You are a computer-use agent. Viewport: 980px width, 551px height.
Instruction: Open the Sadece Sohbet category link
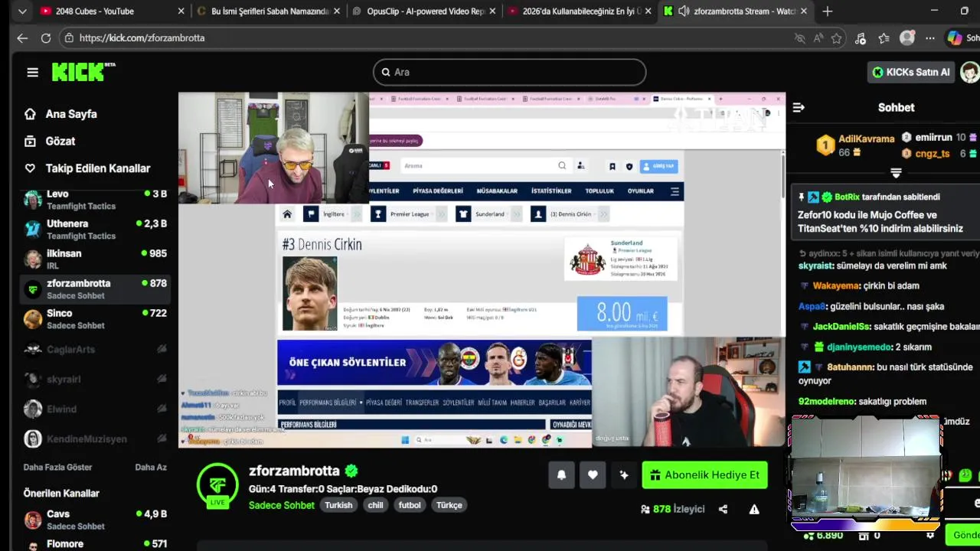[x=282, y=505]
